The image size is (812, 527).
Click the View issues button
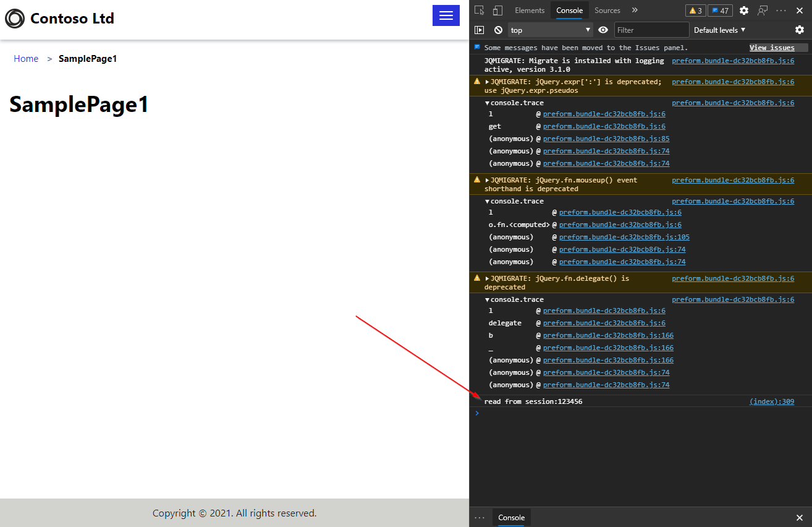tap(772, 48)
